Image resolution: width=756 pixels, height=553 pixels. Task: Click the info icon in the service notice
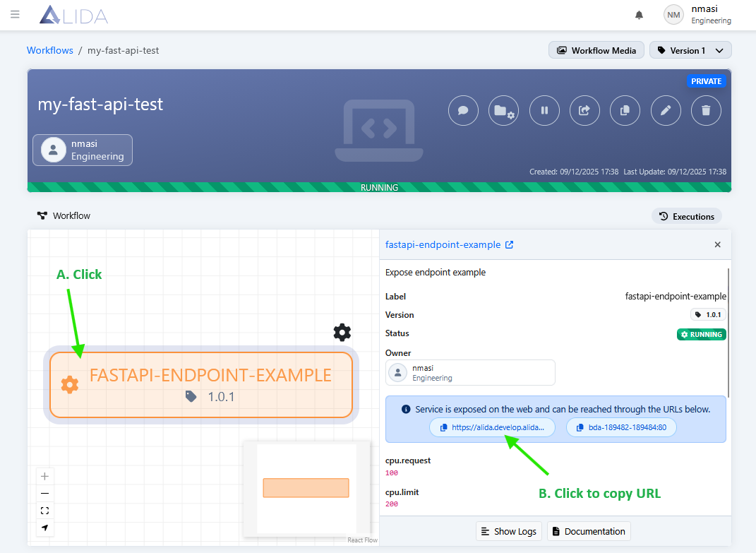pyautogui.click(x=406, y=409)
